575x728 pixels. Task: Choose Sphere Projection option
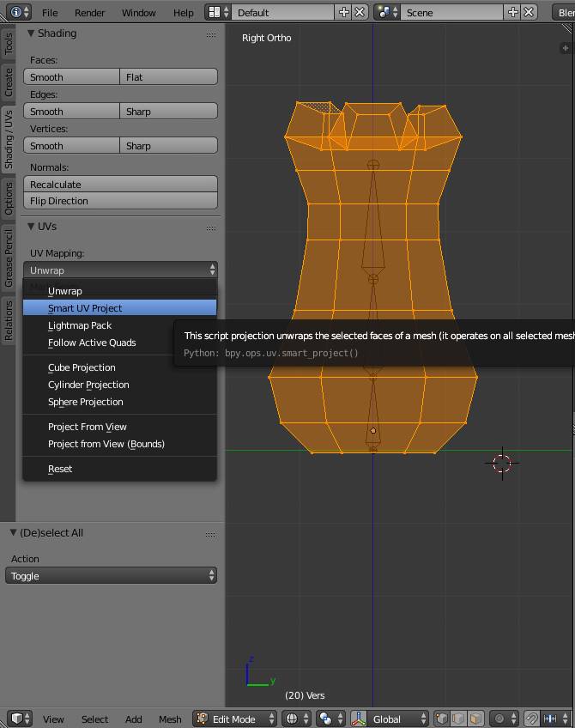coord(120,402)
